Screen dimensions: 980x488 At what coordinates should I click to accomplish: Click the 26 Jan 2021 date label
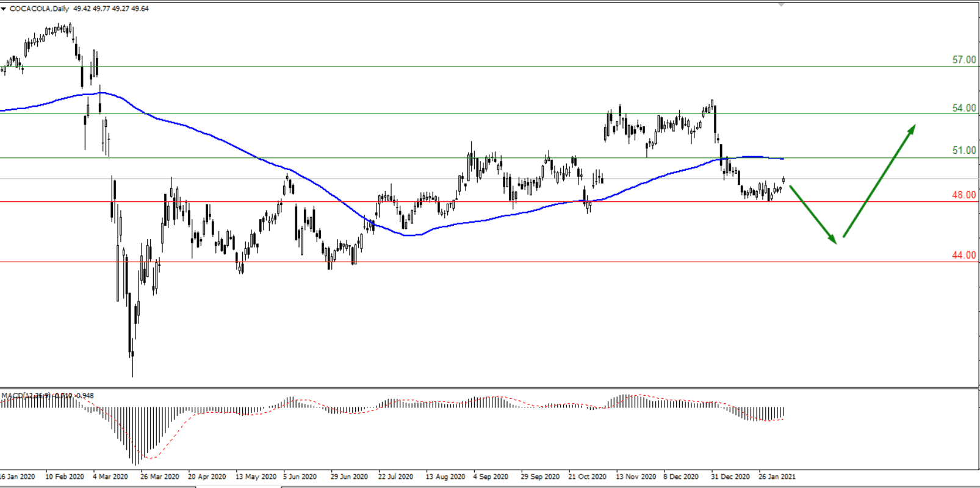coord(777,476)
